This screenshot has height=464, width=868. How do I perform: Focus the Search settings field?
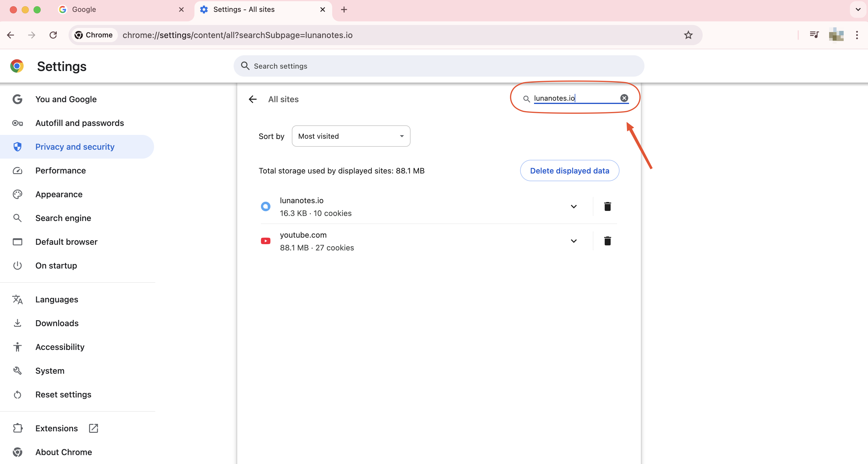point(438,66)
